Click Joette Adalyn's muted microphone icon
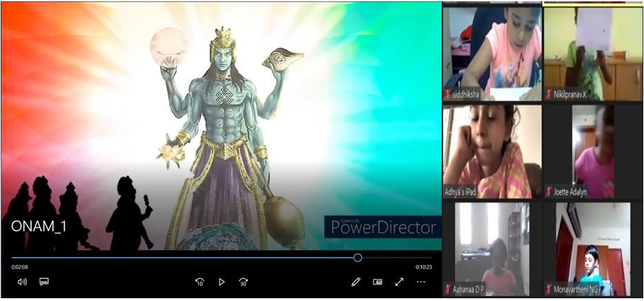This screenshot has height=301, width=644. pyautogui.click(x=549, y=192)
